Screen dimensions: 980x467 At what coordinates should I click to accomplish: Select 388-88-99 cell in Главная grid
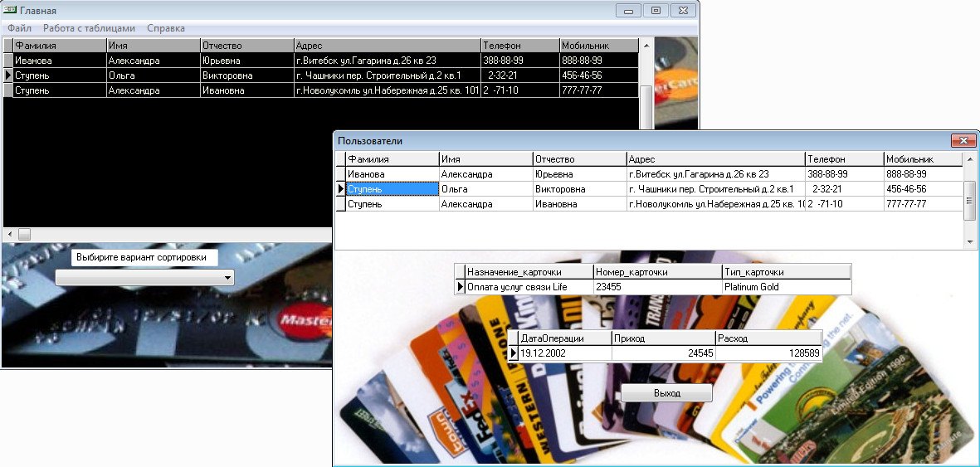click(x=520, y=61)
